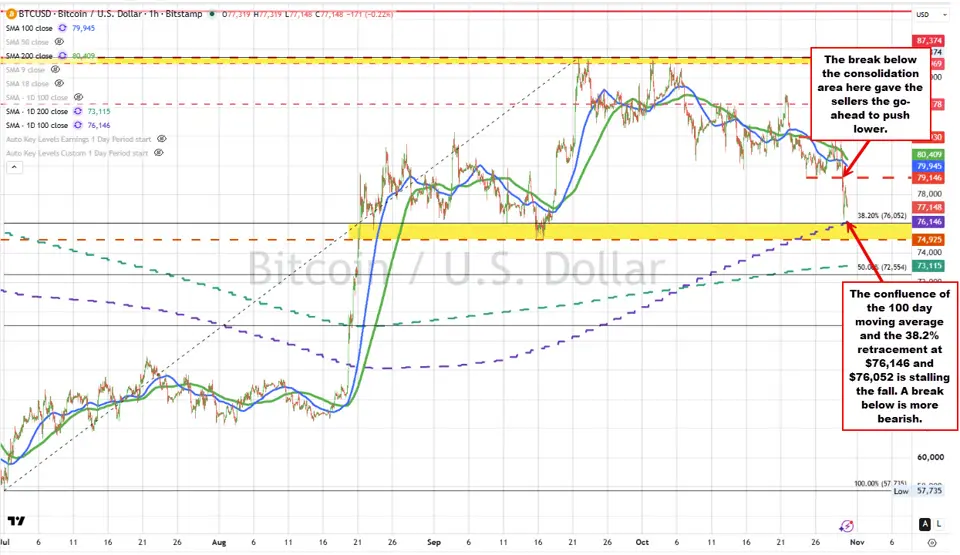Click the orange 74,925 price label
960x555 pixels.
pyautogui.click(x=929, y=240)
